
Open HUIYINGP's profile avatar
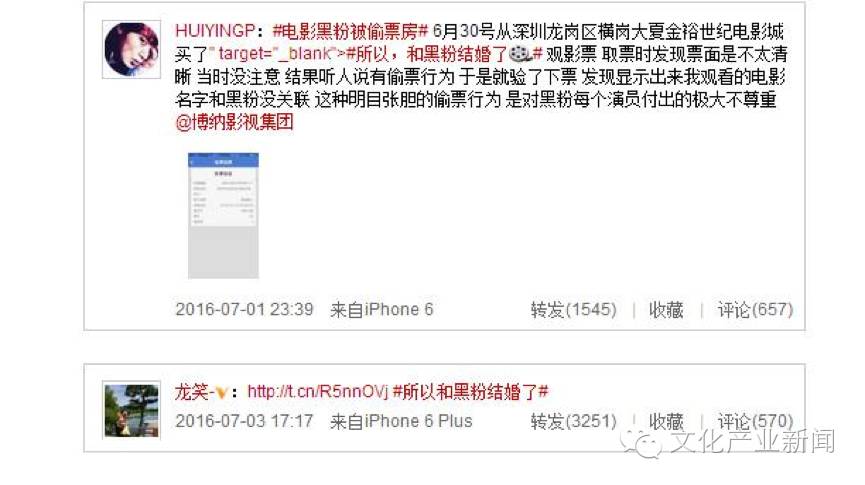pyautogui.click(x=131, y=49)
